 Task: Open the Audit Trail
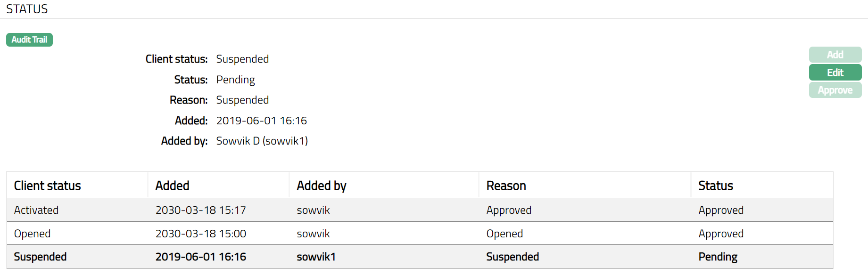click(x=29, y=40)
